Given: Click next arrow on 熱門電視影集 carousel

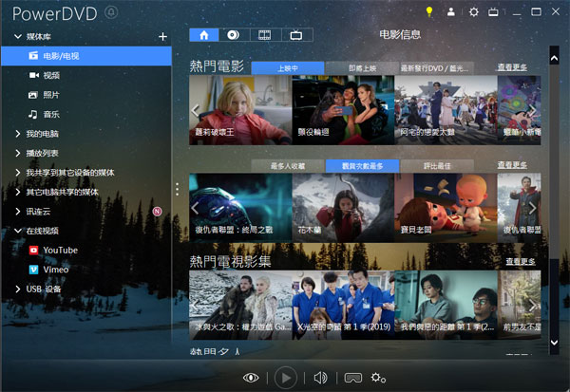Looking at the screenshot, I should tap(533, 306).
